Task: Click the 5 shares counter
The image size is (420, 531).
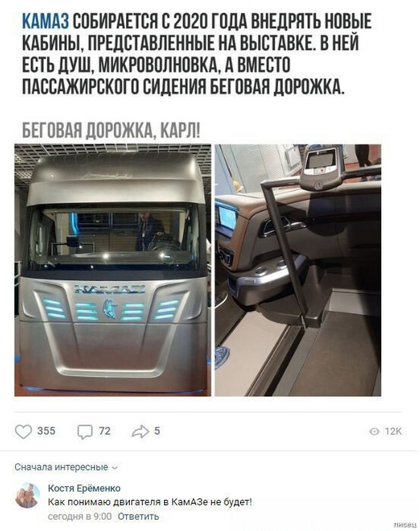Action: point(157,431)
